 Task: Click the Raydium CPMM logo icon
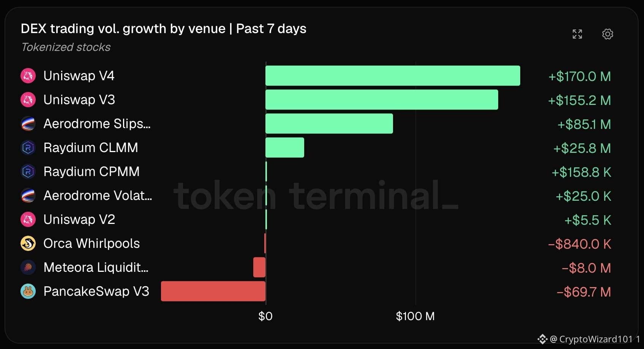(28, 171)
